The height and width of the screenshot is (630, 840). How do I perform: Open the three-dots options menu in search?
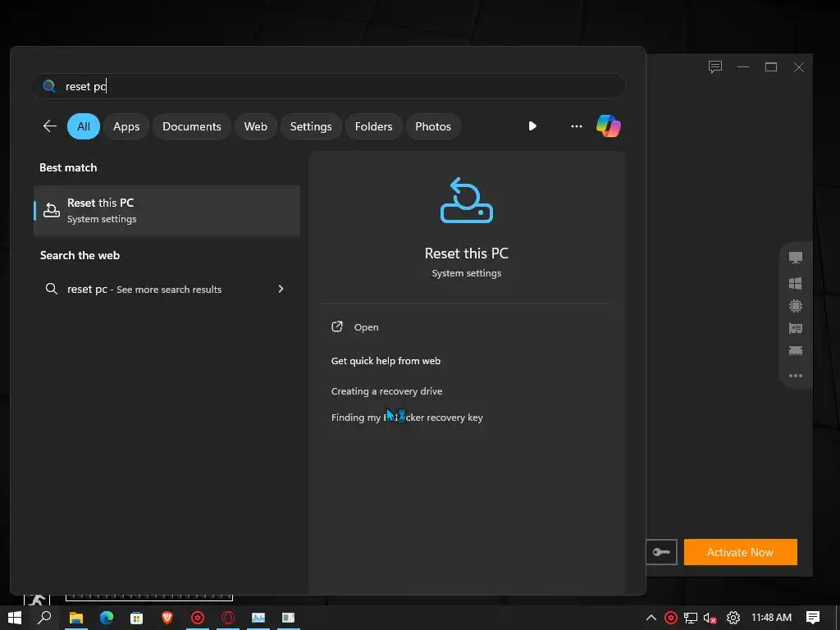click(577, 126)
